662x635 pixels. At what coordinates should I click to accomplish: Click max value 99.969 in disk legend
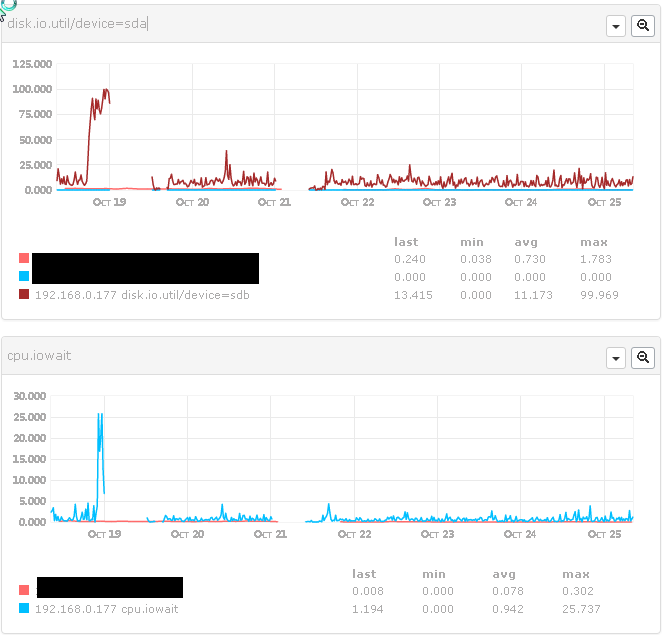[x=599, y=295]
